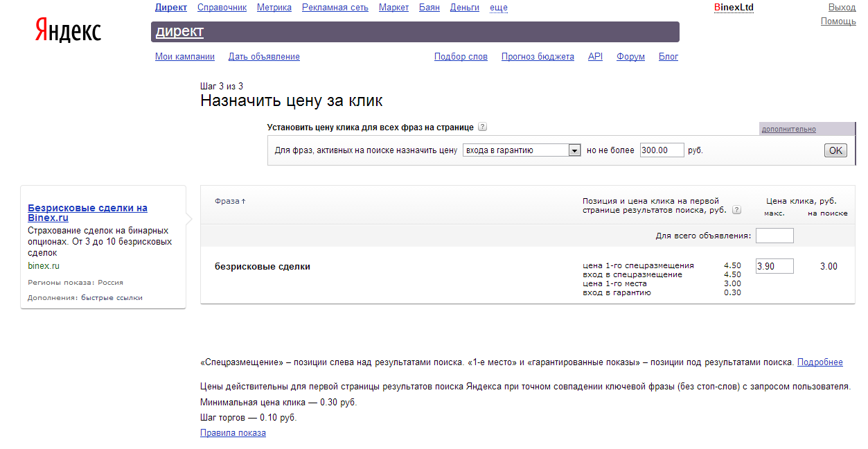
Task: Open Рекламная сеть in top navigation
Action: pos(335,8)
